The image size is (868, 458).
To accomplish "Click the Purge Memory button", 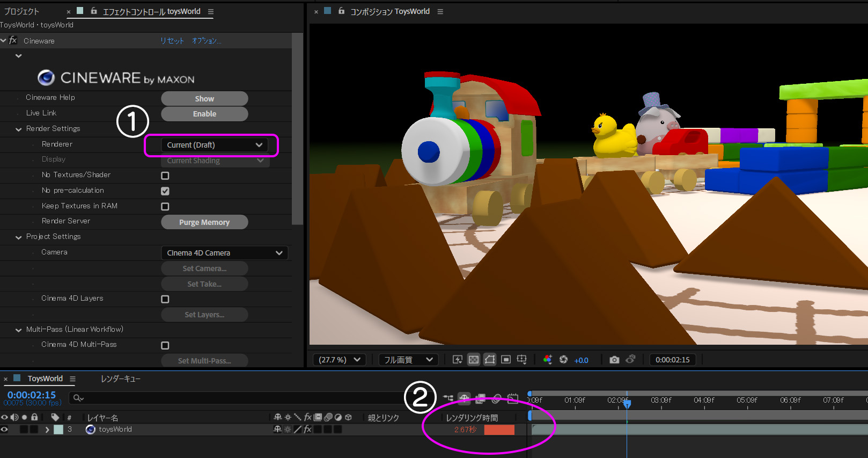I will (x=204, y=222).
